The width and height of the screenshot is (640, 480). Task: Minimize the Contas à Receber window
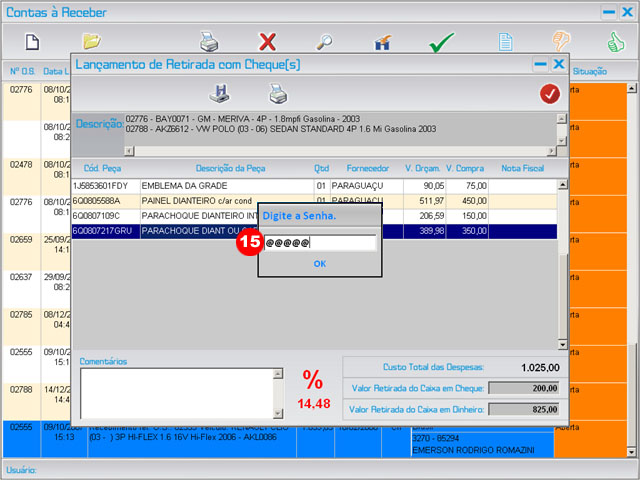point(609,12)
